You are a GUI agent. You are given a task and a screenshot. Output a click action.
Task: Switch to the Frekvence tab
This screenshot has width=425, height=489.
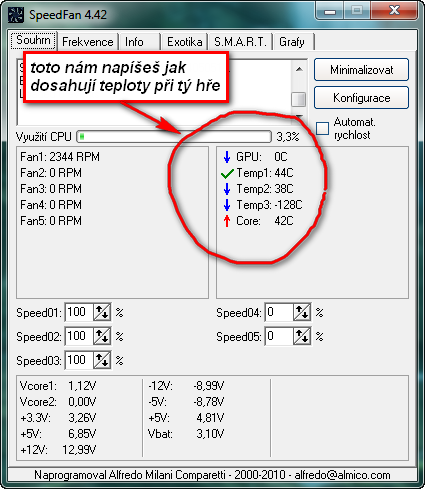coord(88,42)
